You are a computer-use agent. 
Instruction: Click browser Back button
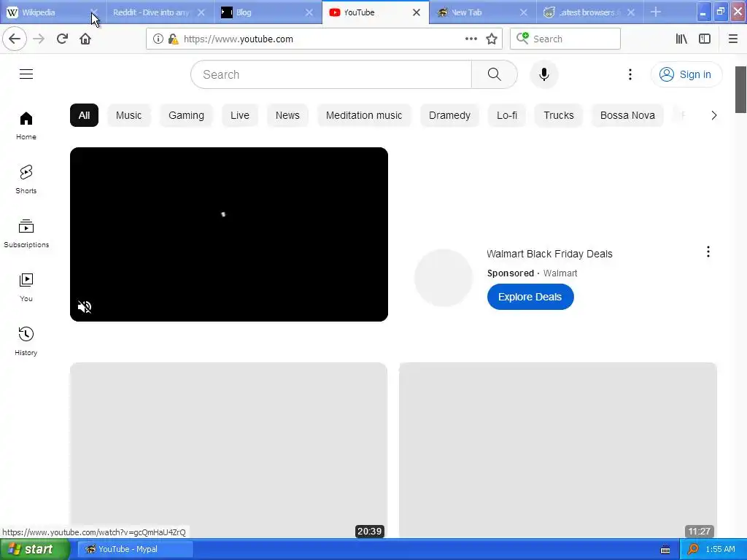[x=15, y=39]
